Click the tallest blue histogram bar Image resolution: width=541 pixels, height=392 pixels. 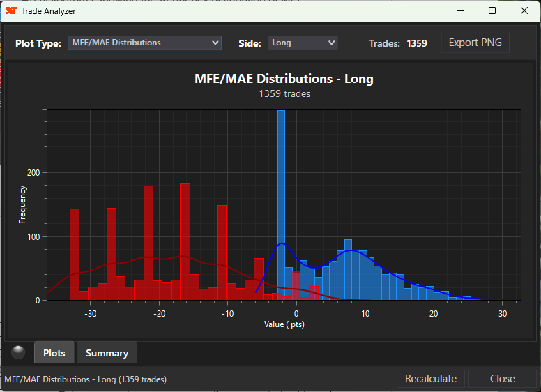(282, 202)
